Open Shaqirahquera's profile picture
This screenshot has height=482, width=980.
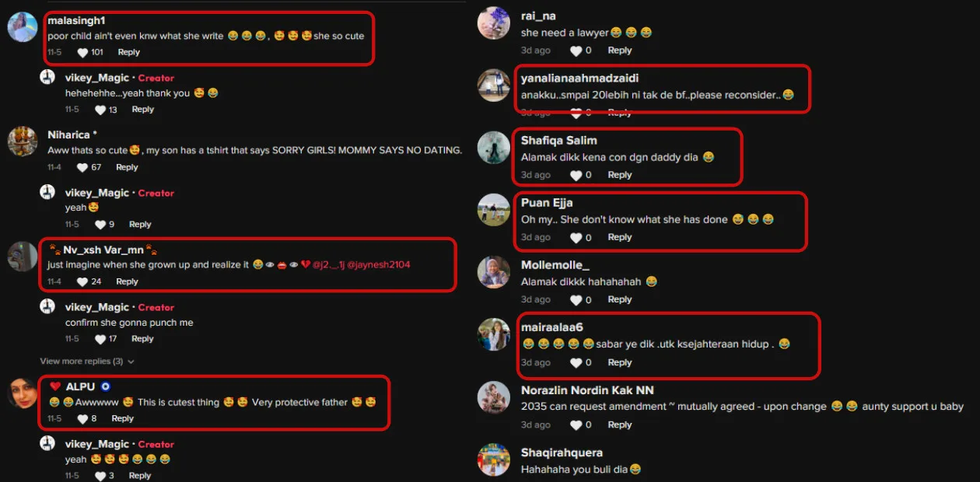(494, 459)
